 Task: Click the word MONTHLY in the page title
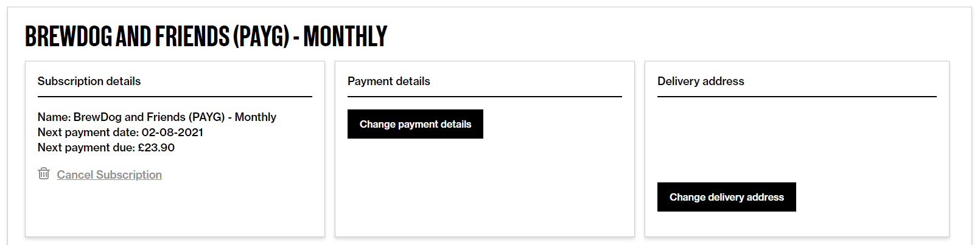[x=345, y=36]
